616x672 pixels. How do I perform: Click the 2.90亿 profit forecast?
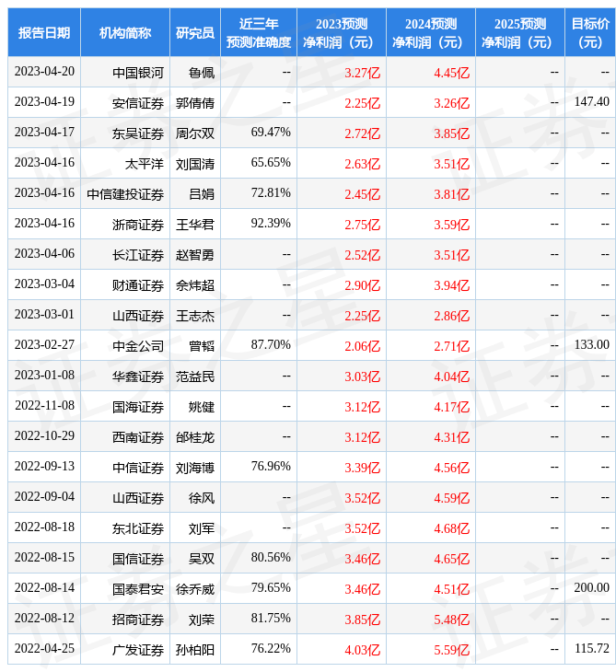[362, 285]
